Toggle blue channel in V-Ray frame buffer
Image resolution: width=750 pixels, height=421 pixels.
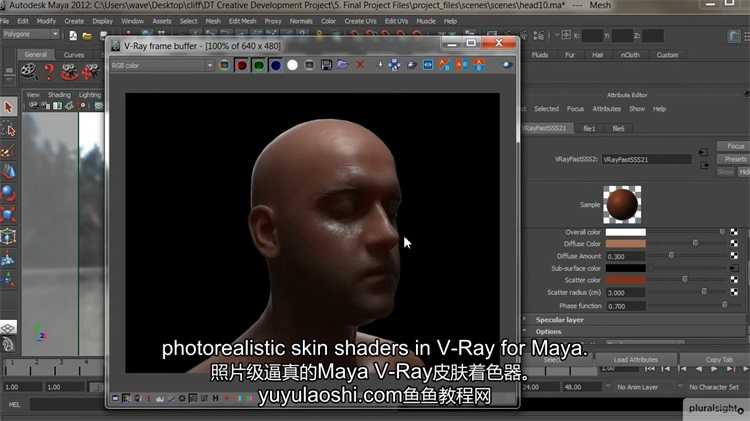click(x=276, y=65)
